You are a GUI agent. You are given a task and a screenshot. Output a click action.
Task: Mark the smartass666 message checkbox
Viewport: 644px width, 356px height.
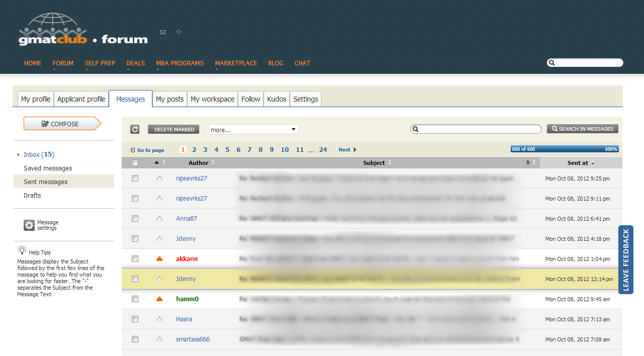[x=135, y=339]
